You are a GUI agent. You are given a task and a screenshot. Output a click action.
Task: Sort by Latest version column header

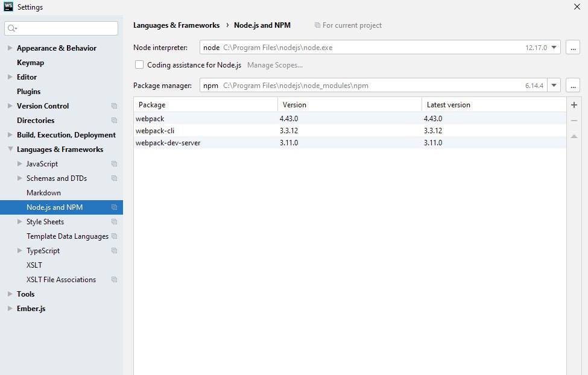(x=494, y=105)
